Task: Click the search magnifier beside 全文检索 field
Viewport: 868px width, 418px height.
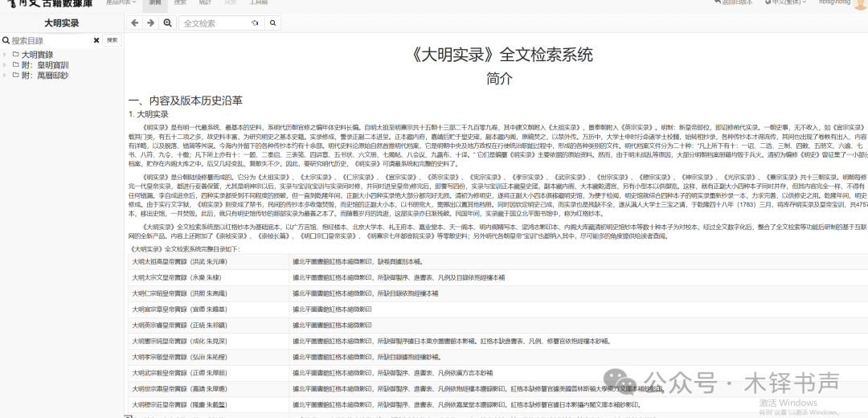Action: tap(272, 23)
